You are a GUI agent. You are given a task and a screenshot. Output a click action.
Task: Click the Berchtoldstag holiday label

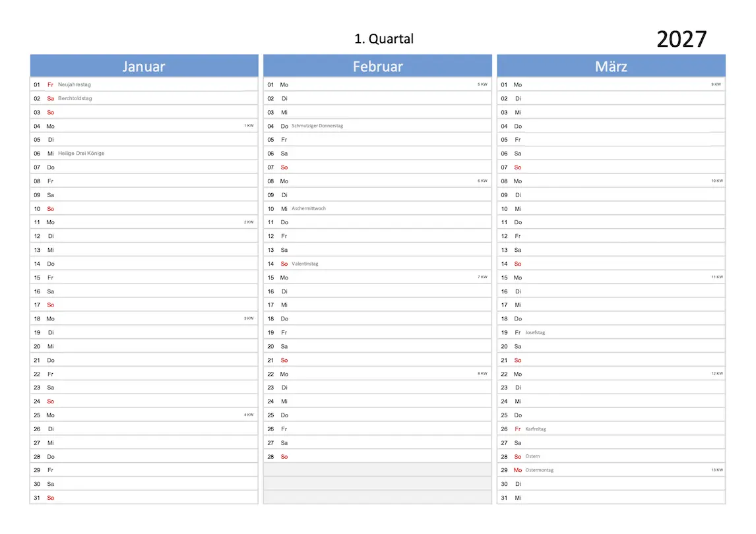coord(75,98)
